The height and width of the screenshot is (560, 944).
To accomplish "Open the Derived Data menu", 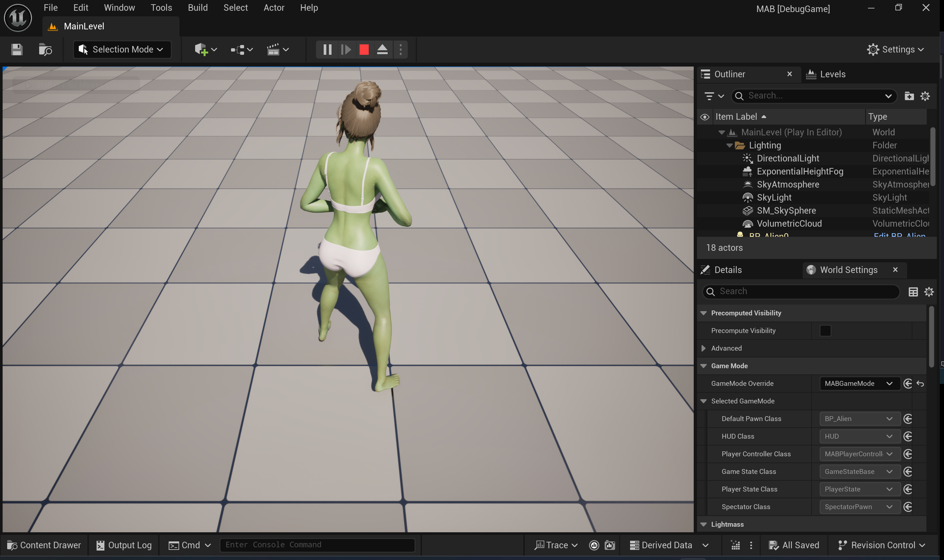I will (x=669, y=545).
